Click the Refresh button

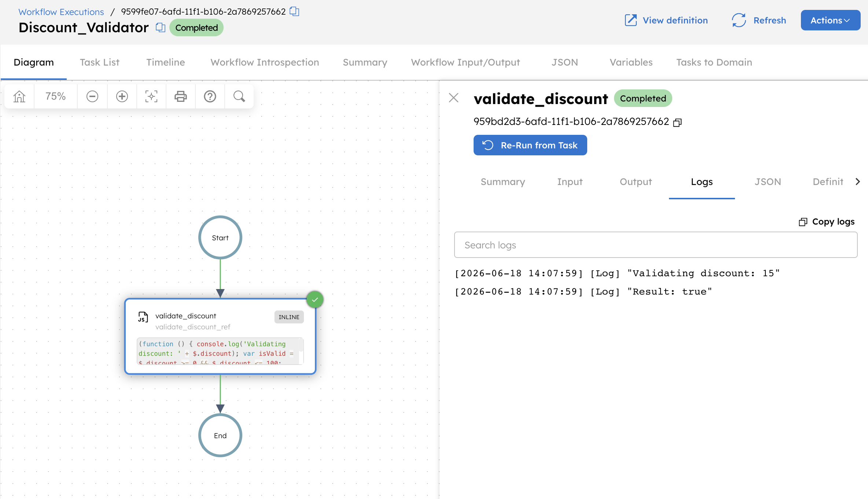click(759, 20)
